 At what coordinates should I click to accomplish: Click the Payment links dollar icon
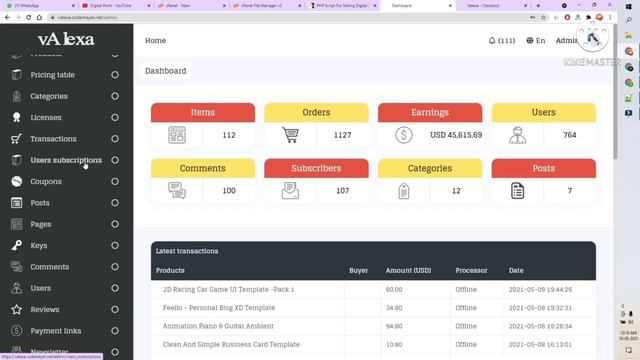(16, 331)
